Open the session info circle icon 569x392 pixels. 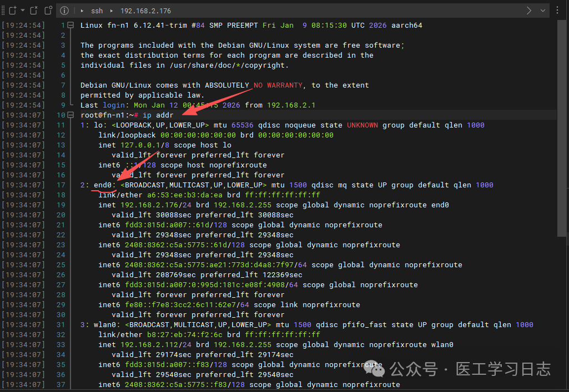point(64,11)
